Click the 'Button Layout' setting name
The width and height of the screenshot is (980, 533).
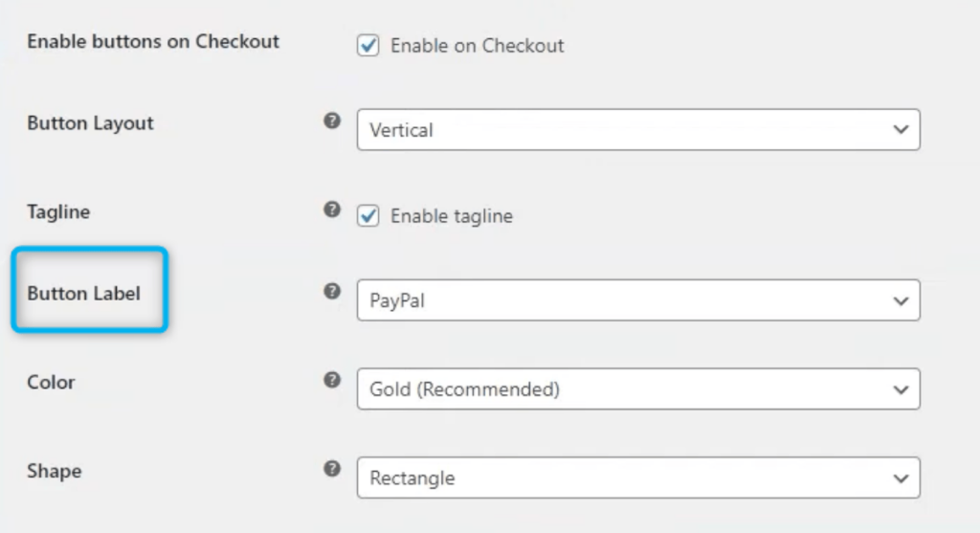click(x=91, y=123)
